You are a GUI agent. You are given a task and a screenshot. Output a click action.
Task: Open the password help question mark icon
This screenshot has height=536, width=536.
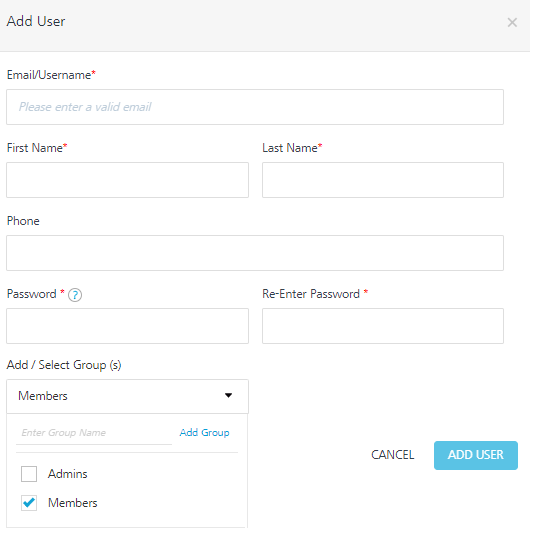tap(75, 295)
